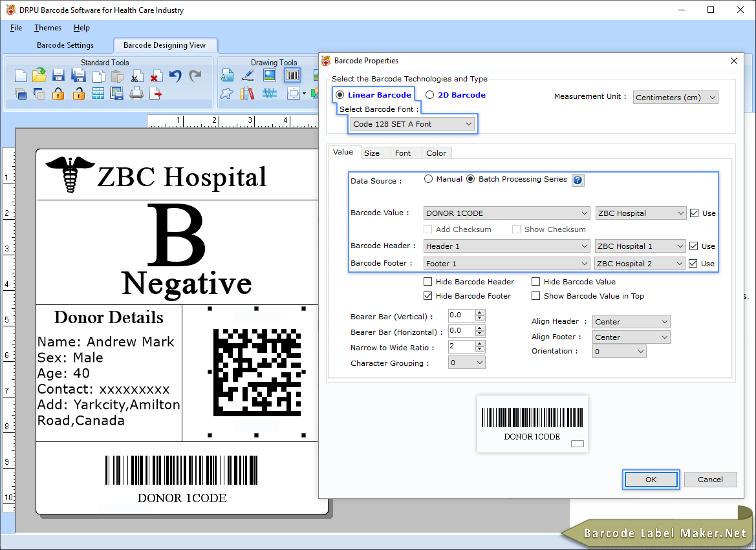Cut selection with the scissors icon
Screen dimensions: 756x550
(x=136, y=77)
